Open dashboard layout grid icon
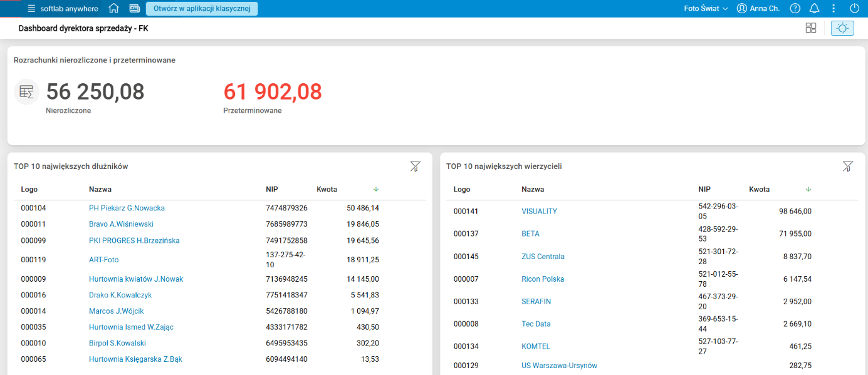The image size is (868, 375). tap(811, 28)
